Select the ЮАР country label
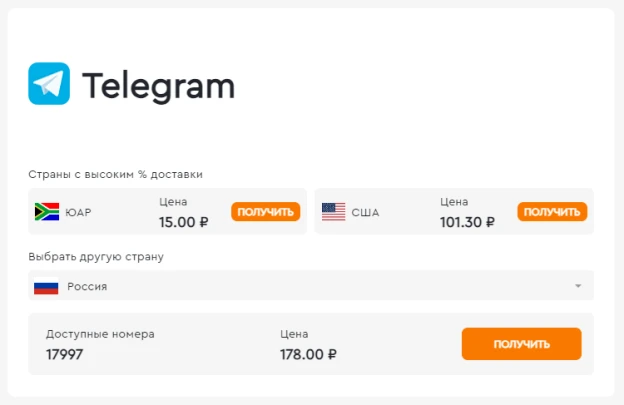624x405 pixels. [78, 212]
